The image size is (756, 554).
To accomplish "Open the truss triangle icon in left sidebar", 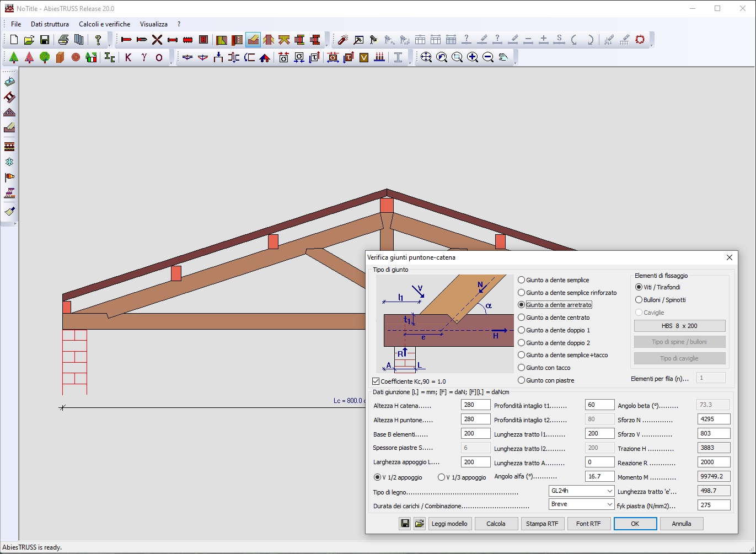I will (x=9, y=112).
